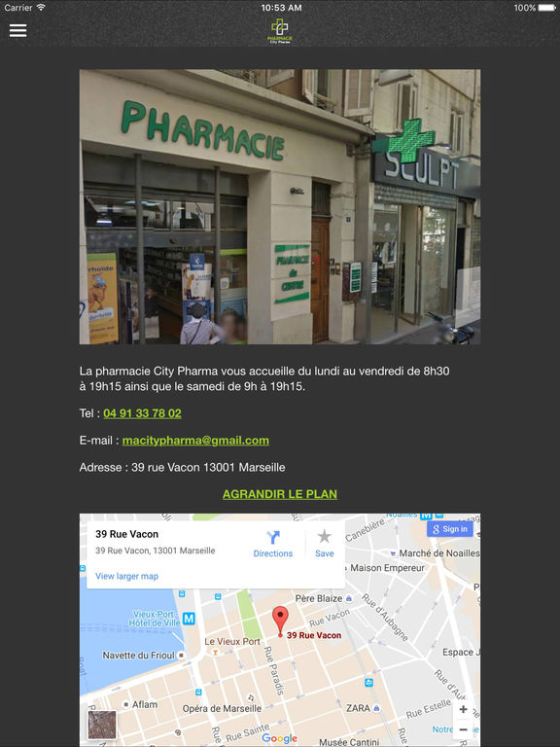Tap the City Pharma logo
Screen dimensions: 560x747
(x=280, y=31)
